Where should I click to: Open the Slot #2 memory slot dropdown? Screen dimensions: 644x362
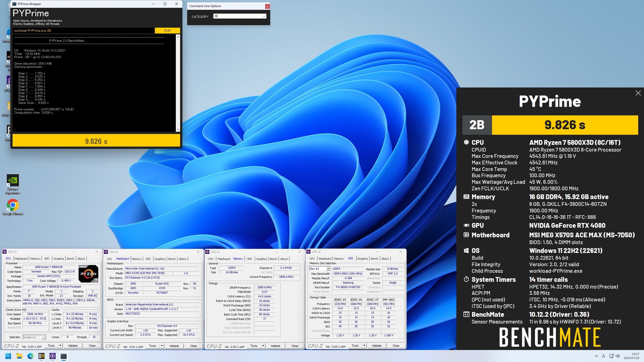pos(319,269)
